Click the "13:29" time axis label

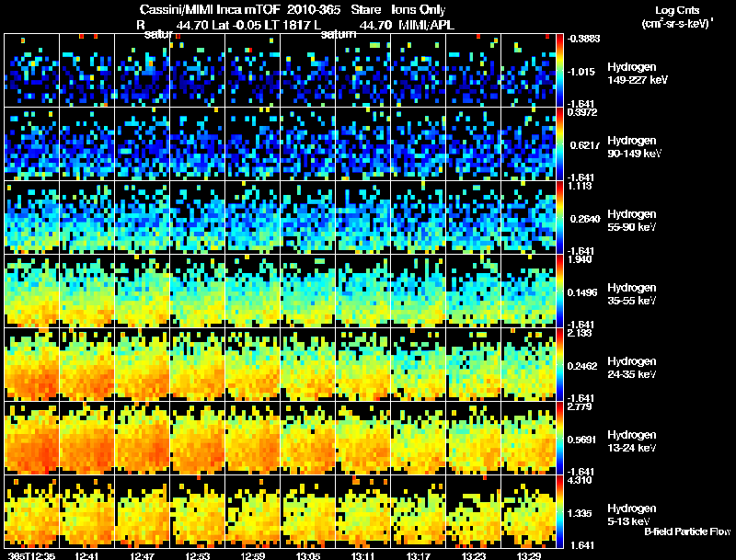(x=529, y=556)
